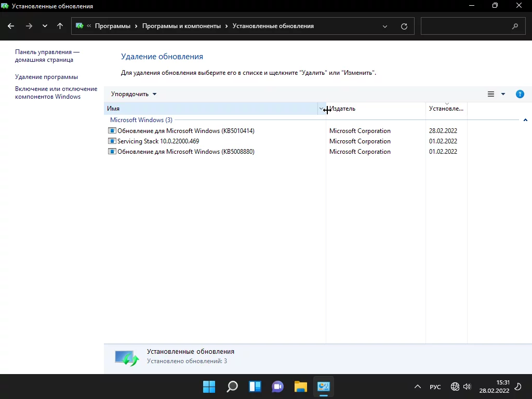Screen dimensions: 532x399
Task: Switch input language РУС indicator
Action: click(435, 387)
